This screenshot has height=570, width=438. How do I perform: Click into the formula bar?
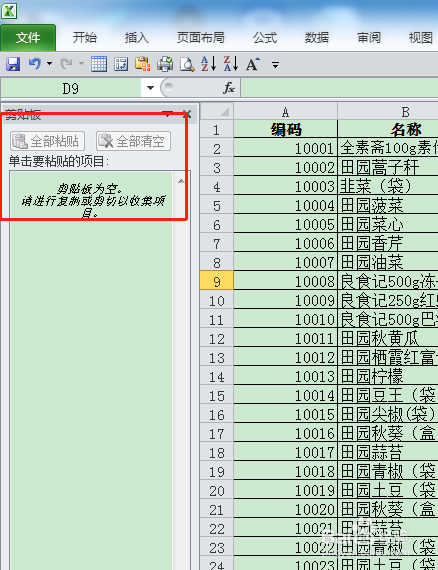339,88
